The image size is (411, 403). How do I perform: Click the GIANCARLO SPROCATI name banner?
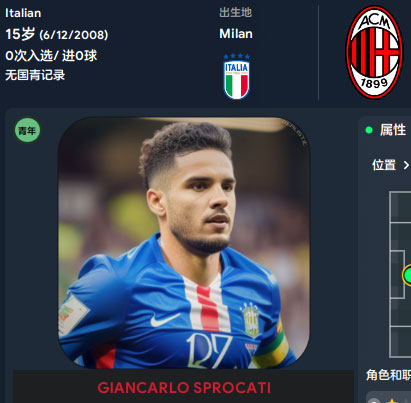pos(184,388)
